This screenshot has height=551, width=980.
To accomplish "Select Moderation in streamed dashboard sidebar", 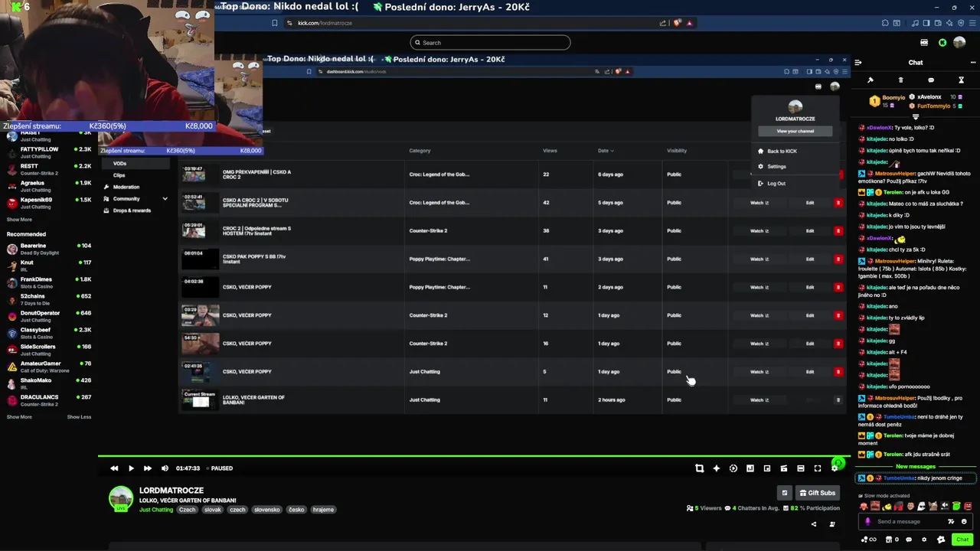I will click(126, 187).
